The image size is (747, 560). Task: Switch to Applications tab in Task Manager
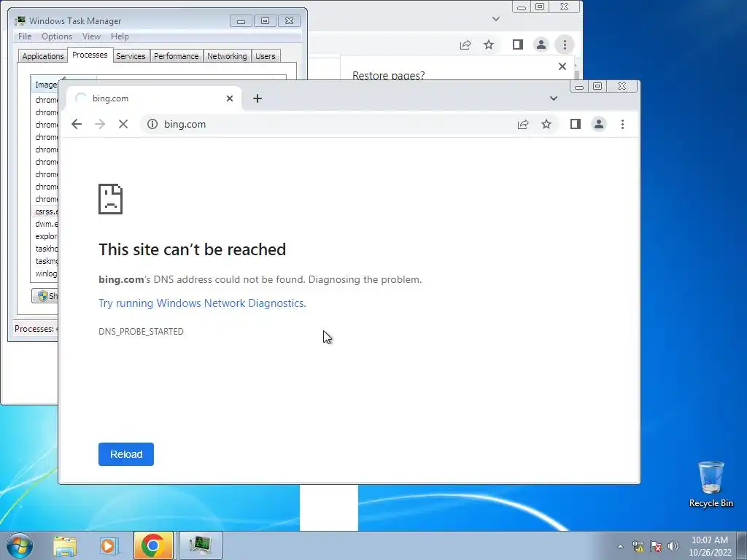pyautogui.click(x=43, y=56)
